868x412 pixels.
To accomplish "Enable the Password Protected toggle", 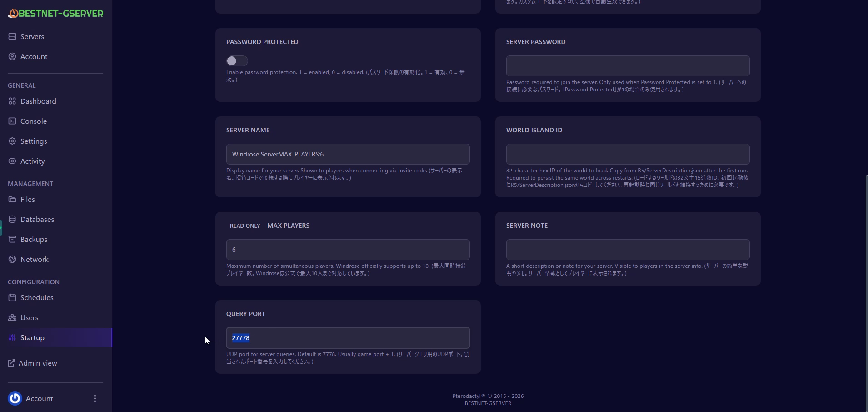I will point(237,61).
